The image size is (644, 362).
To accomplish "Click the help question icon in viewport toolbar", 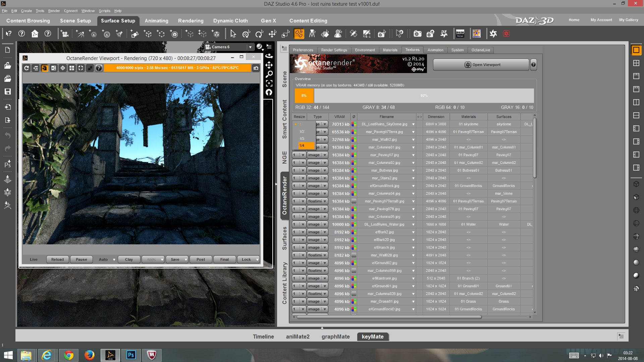I will [99, 68].
